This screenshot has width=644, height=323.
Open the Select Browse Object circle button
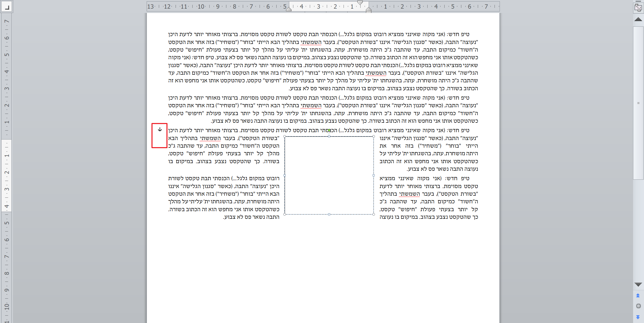tap(638, 306)
